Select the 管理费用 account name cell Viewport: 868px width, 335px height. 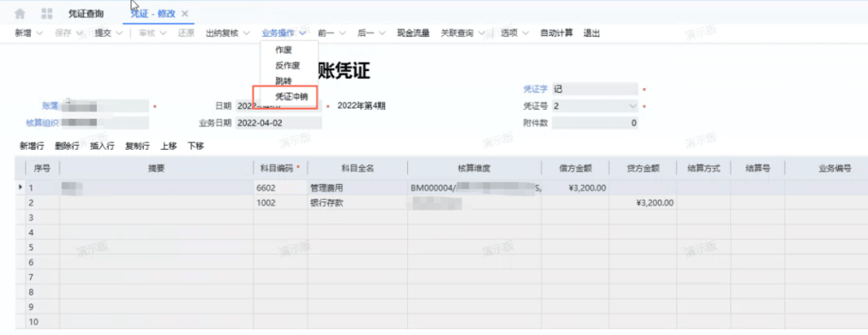(x=357, y=188)
